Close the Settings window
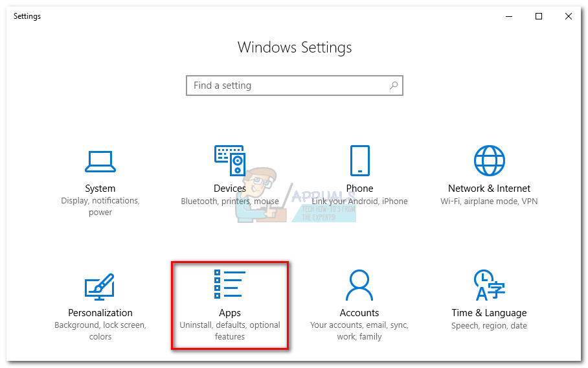The image size is (588, 368). pos(569,16)
